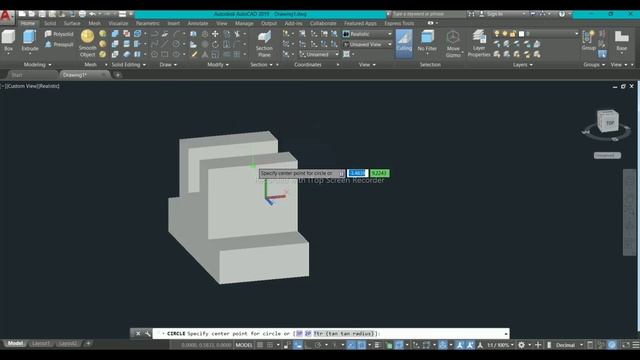
Task: Toggle the MODEL space button
Action: (244, 345)
